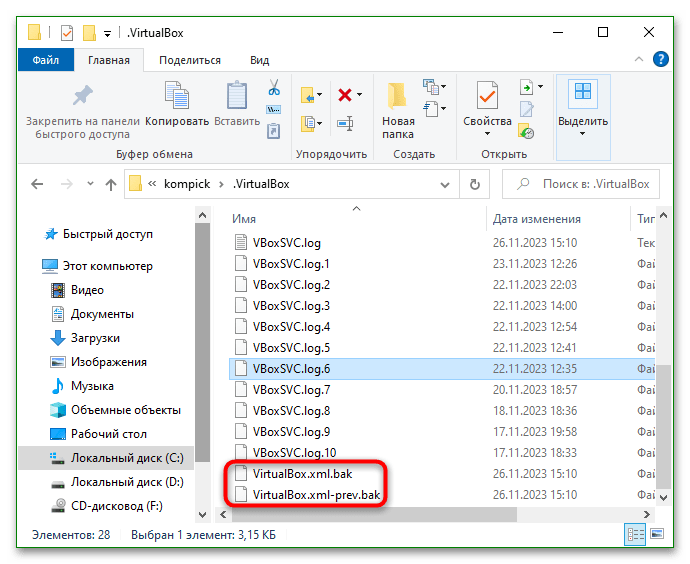
Task: Select the file VBoxSVC.log
Action: [x=286, y=243]
